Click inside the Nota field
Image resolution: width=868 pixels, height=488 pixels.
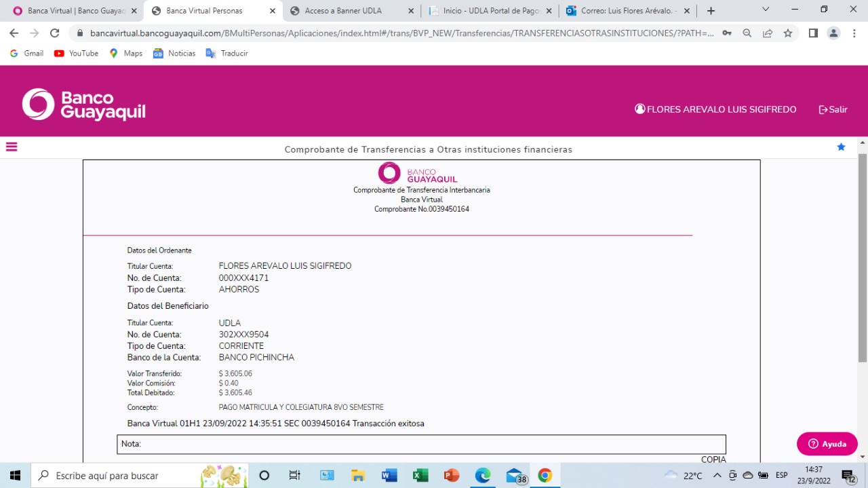421,444
